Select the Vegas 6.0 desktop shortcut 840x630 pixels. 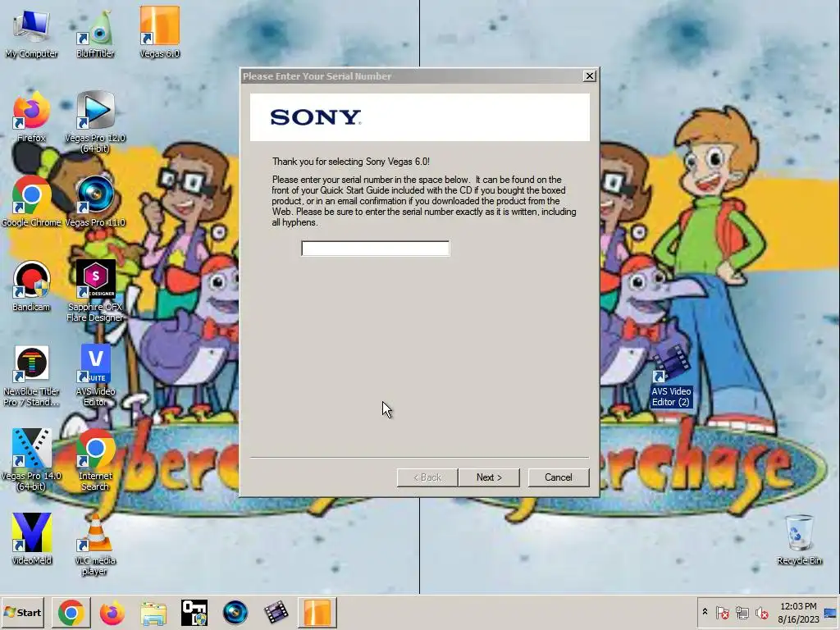[x=160, y=32]
